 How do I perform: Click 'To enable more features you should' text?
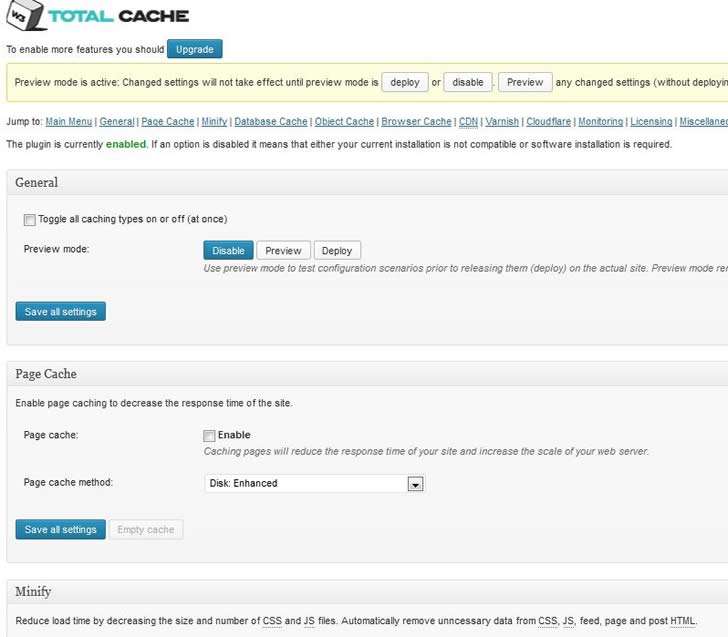85,50
